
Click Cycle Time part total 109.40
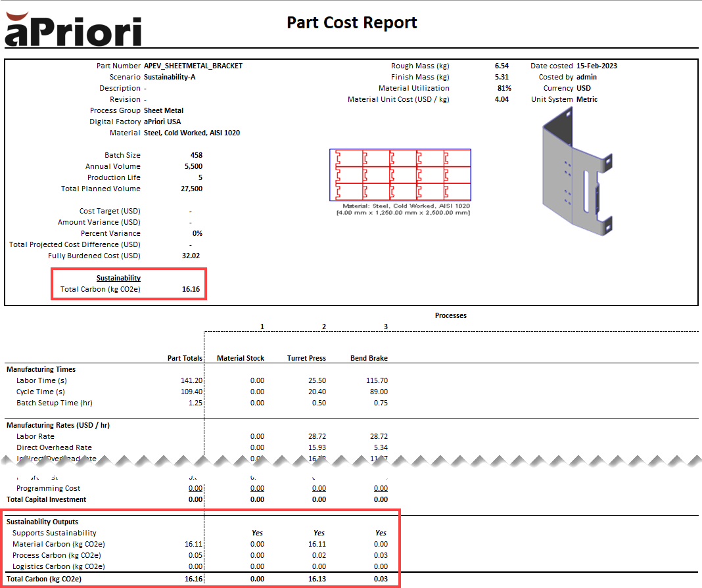(192, 392)
